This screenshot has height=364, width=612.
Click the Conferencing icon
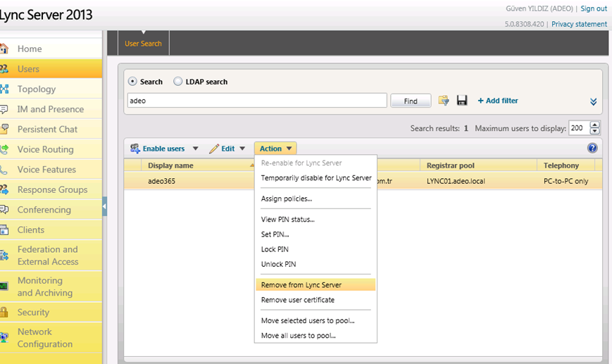tap(4, 210)
